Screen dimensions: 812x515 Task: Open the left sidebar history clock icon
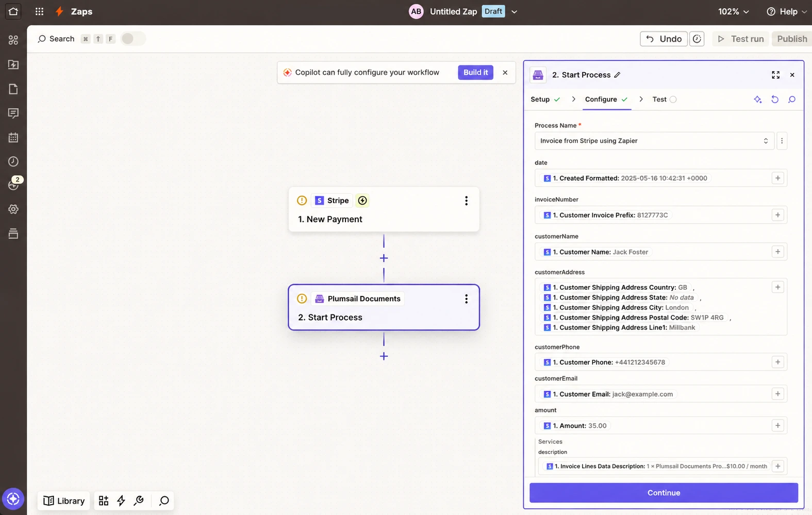coord(13,161)
